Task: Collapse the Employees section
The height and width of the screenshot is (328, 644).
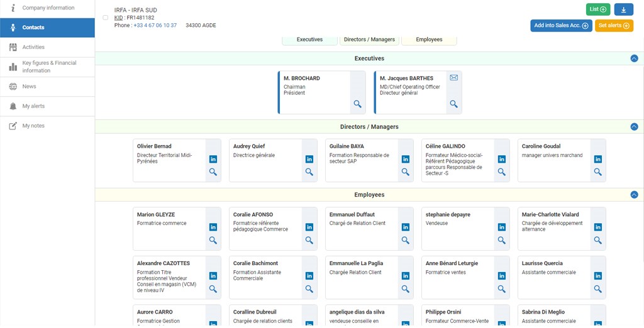Action: (634, 195)
